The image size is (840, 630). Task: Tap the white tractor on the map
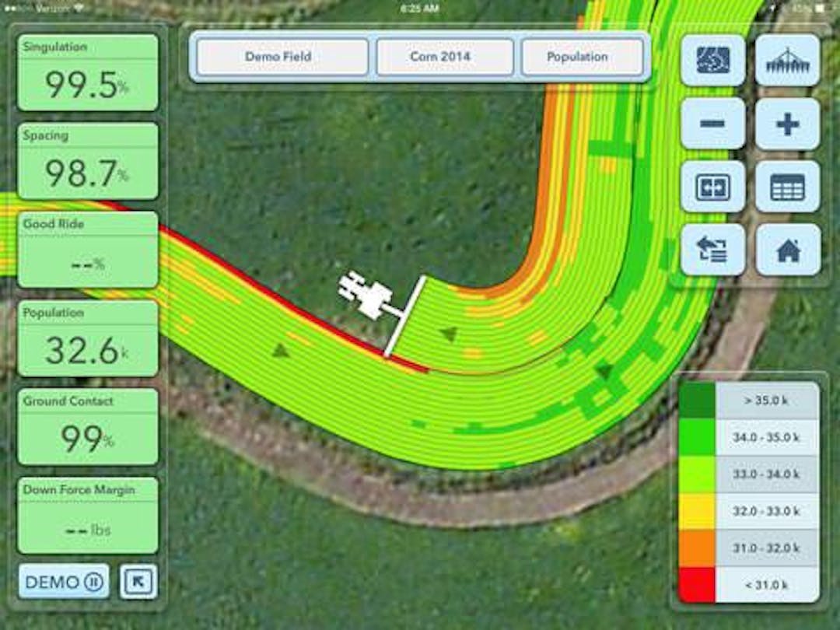[367, 296]
